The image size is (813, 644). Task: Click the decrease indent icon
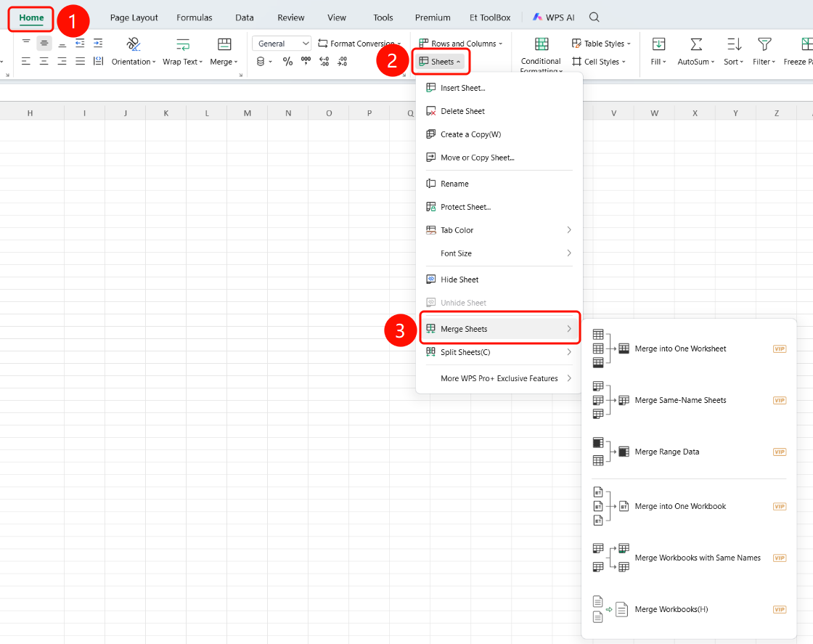[x=80, y=43]
